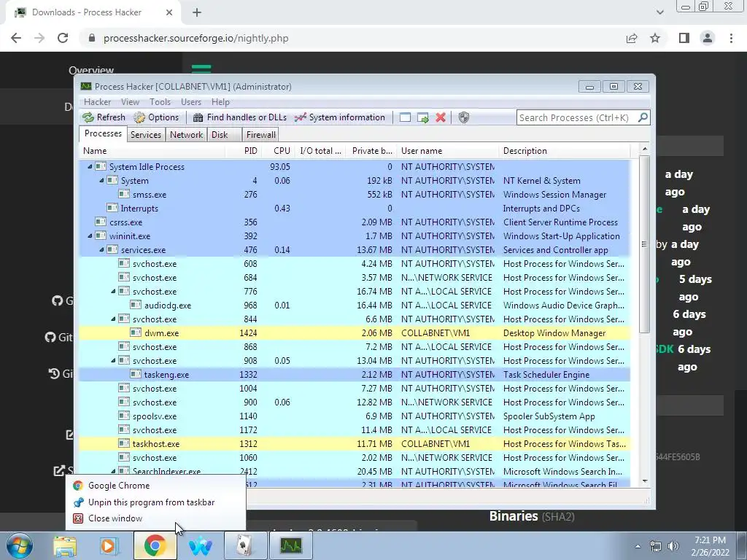
Task: Click the find window and thread icon
Action: coord(422,117)
